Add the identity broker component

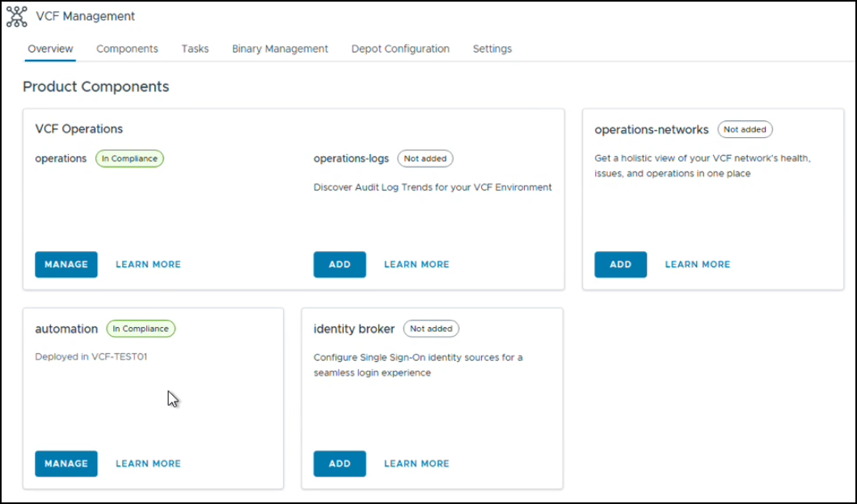click(340, 464)
